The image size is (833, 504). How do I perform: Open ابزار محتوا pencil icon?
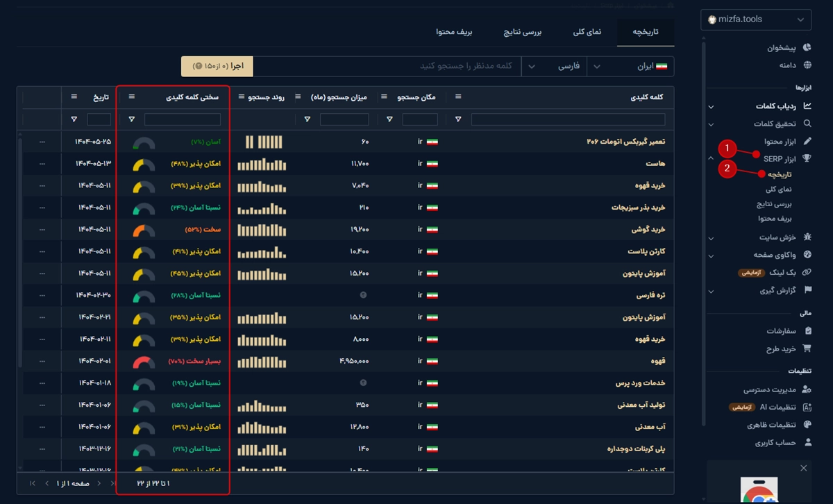point(807,141)
